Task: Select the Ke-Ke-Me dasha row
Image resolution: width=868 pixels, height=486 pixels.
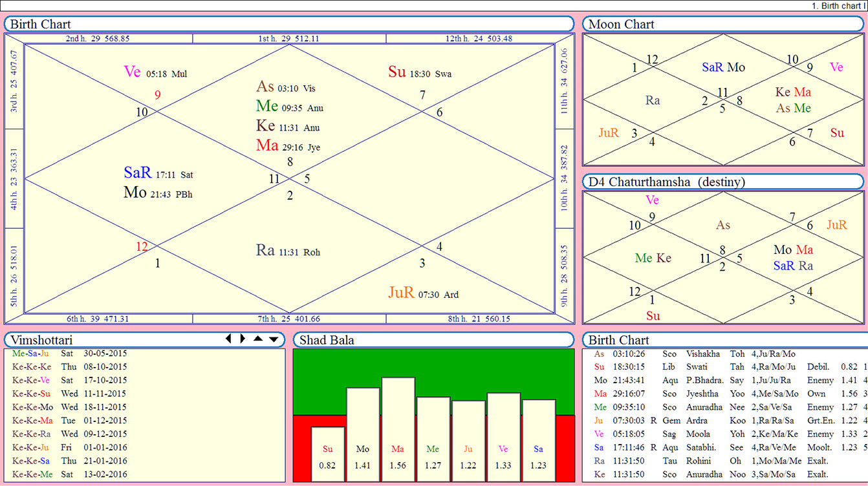Action: 70,474
